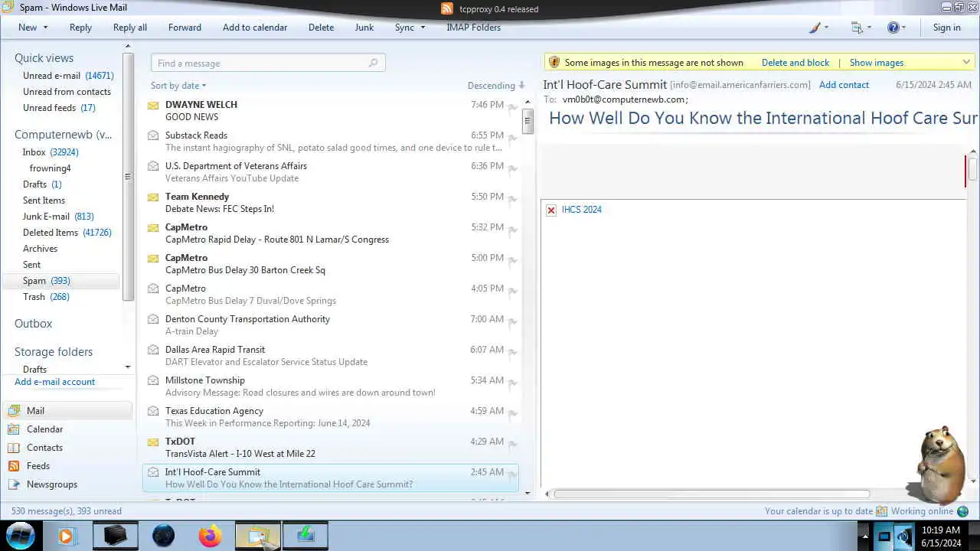Viewport: 980px width, 551px height.
Task: Open the Newsgroups section icon
Action: click(13, 484)
